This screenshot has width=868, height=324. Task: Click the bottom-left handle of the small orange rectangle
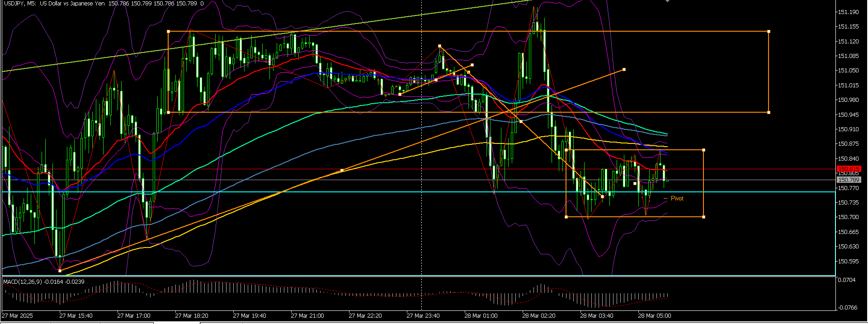point(566,217)
